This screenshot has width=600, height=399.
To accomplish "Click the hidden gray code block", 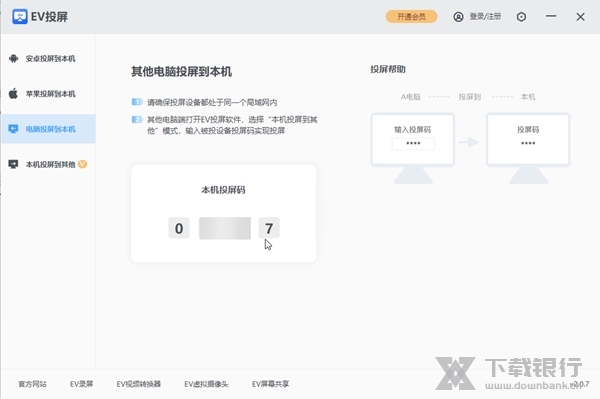I will (x=225, y=228).
